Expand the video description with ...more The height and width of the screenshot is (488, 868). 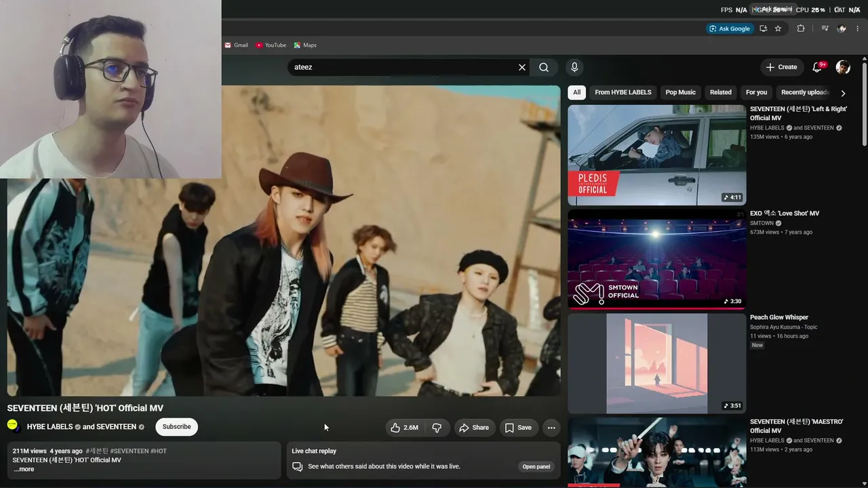[x=24, y=469]
